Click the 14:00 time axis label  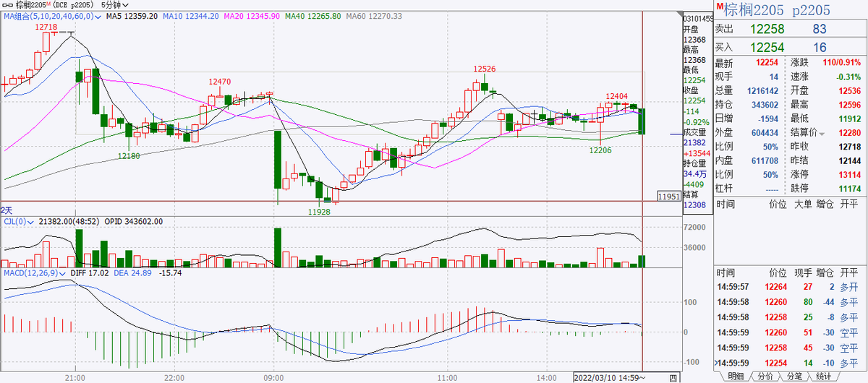(x=548, y=377)
